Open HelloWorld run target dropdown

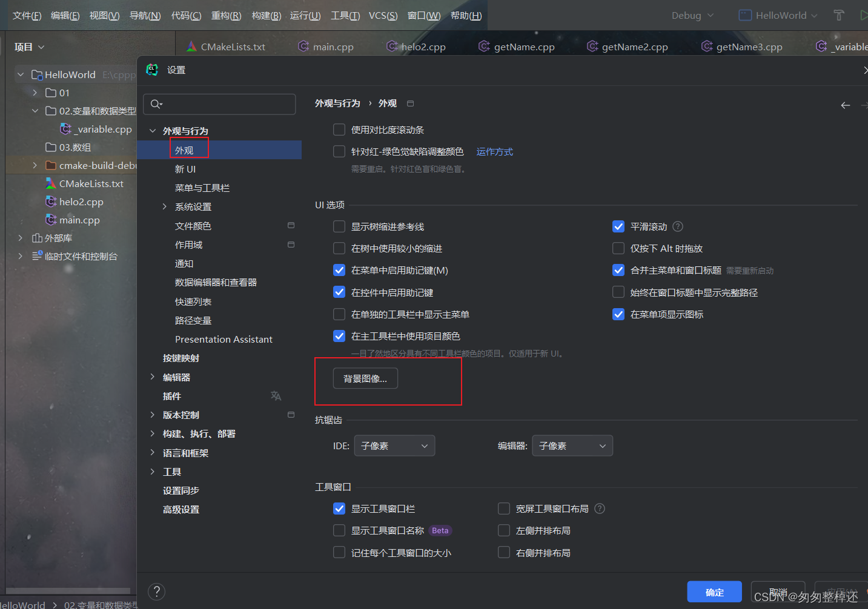coord(778,15)
